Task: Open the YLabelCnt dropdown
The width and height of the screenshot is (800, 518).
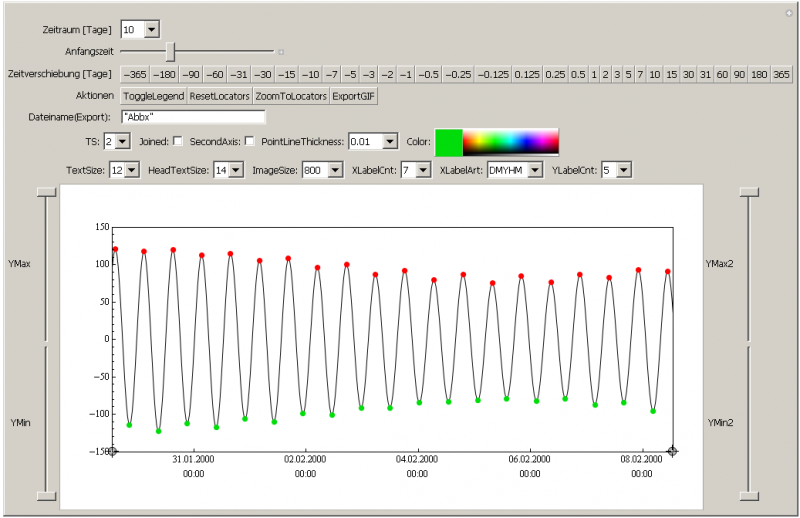Action: [x=616, y=170]
